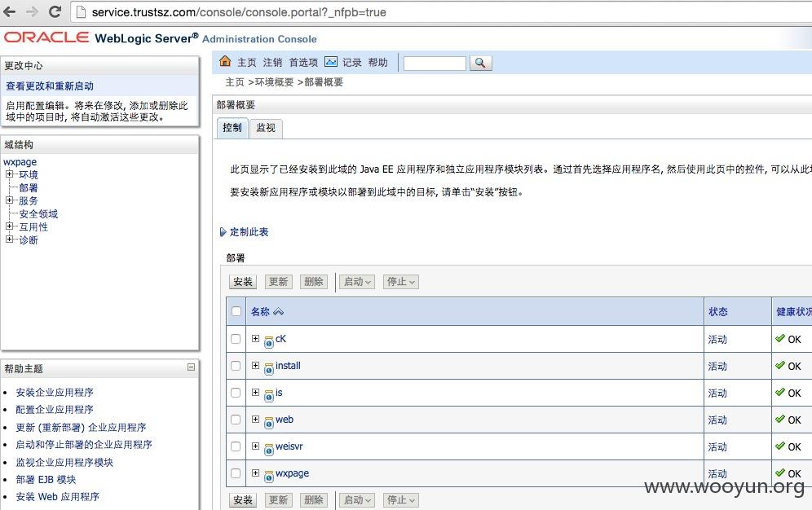Check the checkbox for weisvr row

pyautogui.click(x=236, y=446)
